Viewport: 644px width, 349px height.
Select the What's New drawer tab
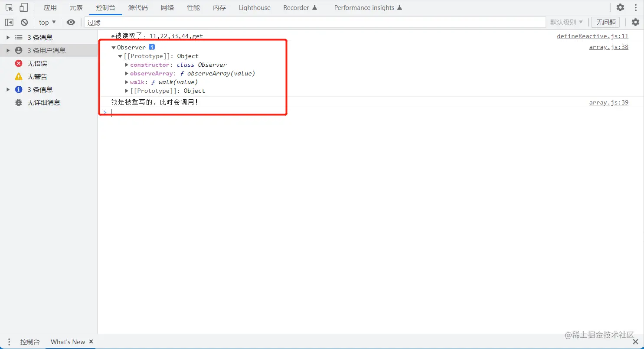coord(68,342)
